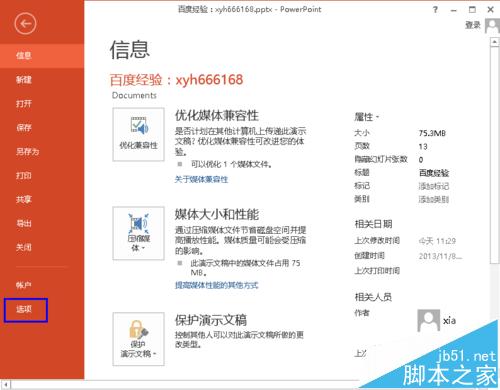Click the author name xia
This screenshot has height=390, width=500.
coord(449,321)
